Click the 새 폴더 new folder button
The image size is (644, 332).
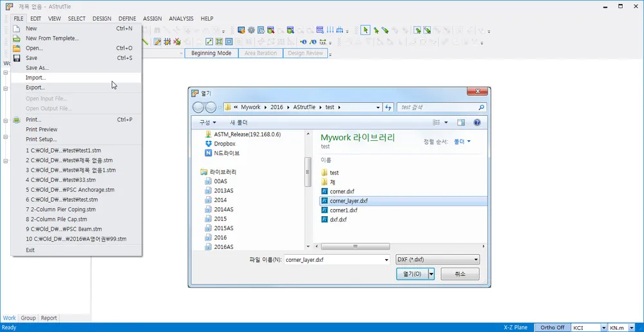tap(239, 122)
